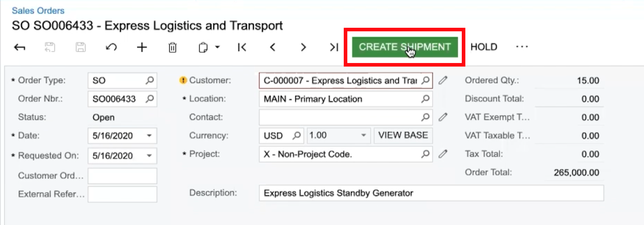Go to last record
The image size is (644, 225).
pyautogui.click(x=334, y=47)
